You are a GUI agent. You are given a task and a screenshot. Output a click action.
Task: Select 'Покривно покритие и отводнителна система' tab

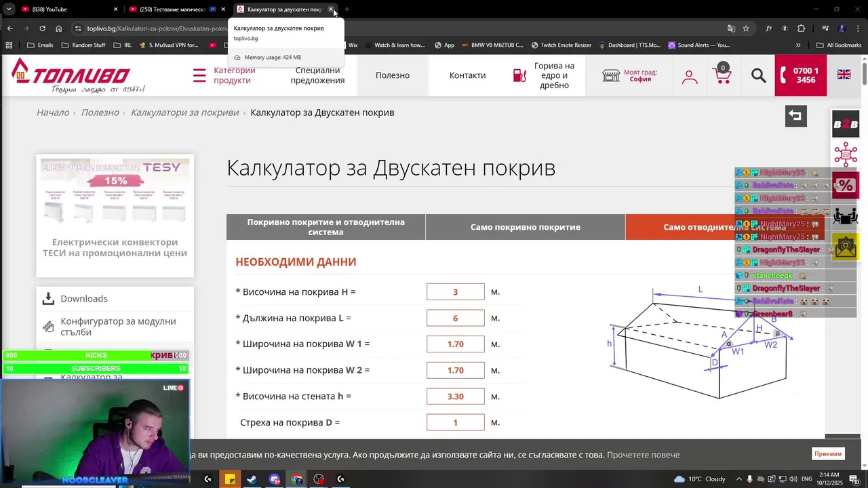coord(325,227)
